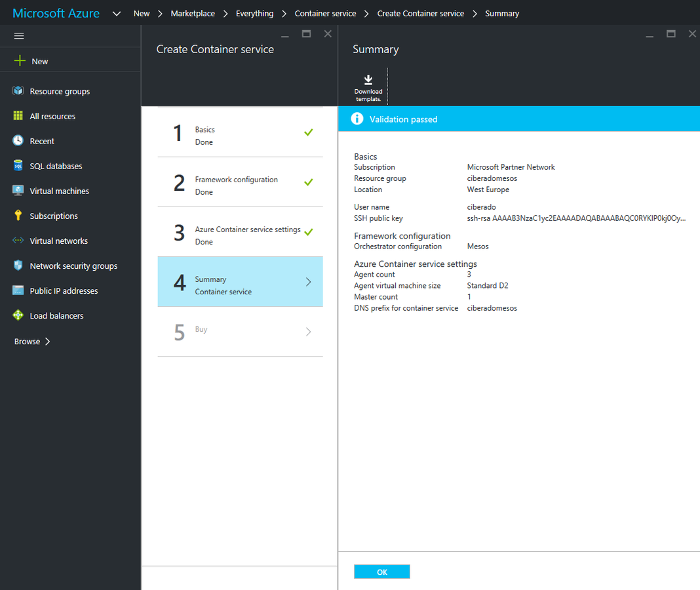Click the green checkmark for Basics step
The width and height of the screenshot is (700, 590).
tap(309, 132)
